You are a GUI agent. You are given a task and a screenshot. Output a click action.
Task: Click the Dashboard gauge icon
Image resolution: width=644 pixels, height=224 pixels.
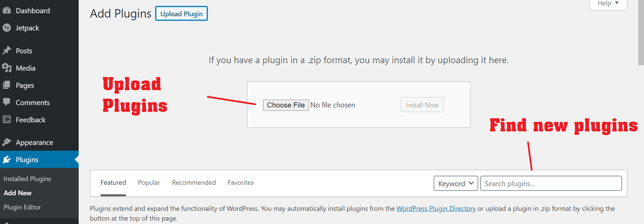click(x=7, y=10)
